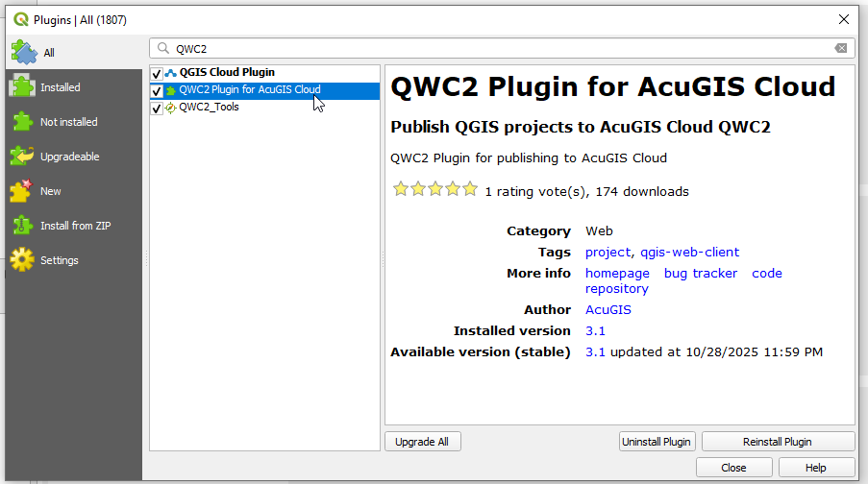This screenshot has width=868, height=484.
Task: Rate the plugin with the fifth star
Action: click(x=470, y=190)
